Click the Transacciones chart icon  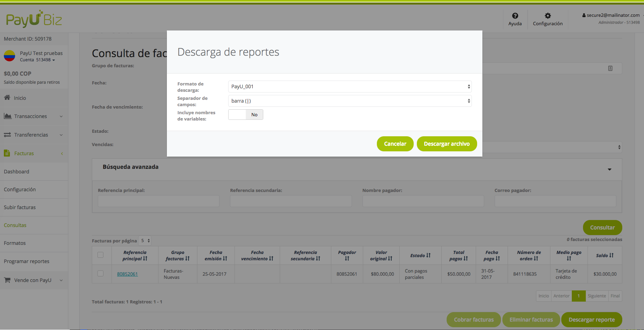tap(8, 116)
